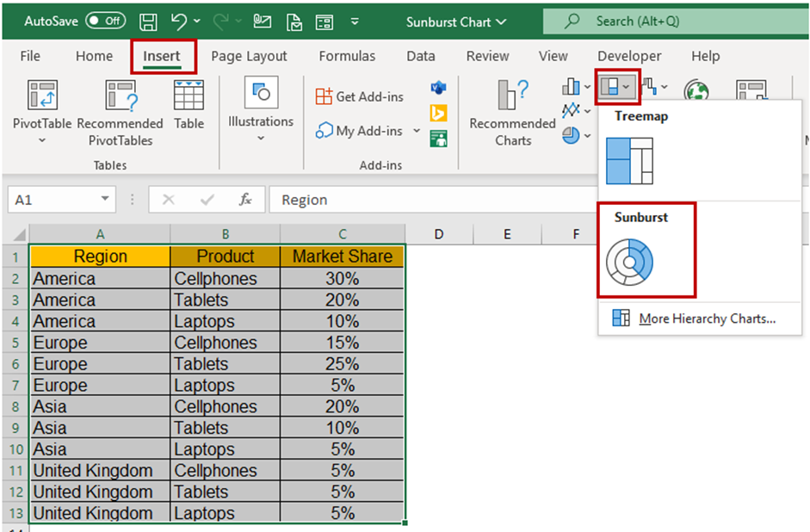Viewport: 810px width, 532px height.
Task: Open My Add-ins
Action: (x=358, y=131)
